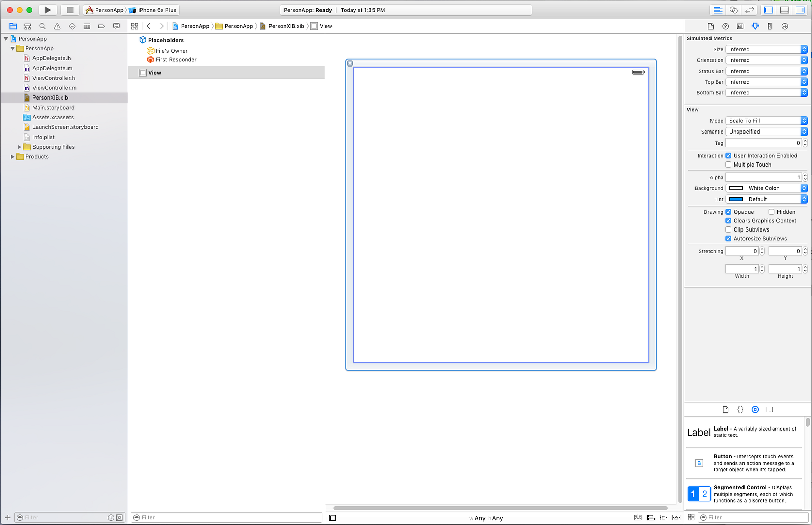Open the Breakpoint navigator
Viewport: 812px width, 525px height.
pos(101,26)
